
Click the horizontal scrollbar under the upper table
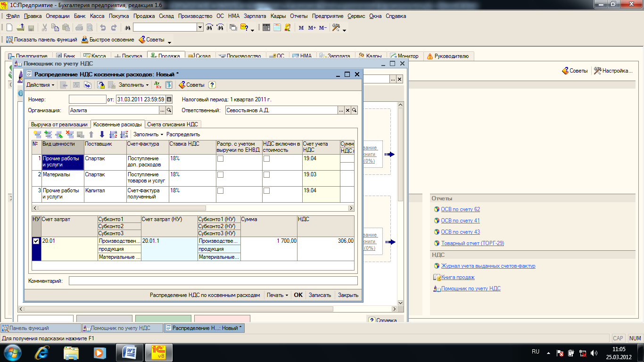pos(192,208)
